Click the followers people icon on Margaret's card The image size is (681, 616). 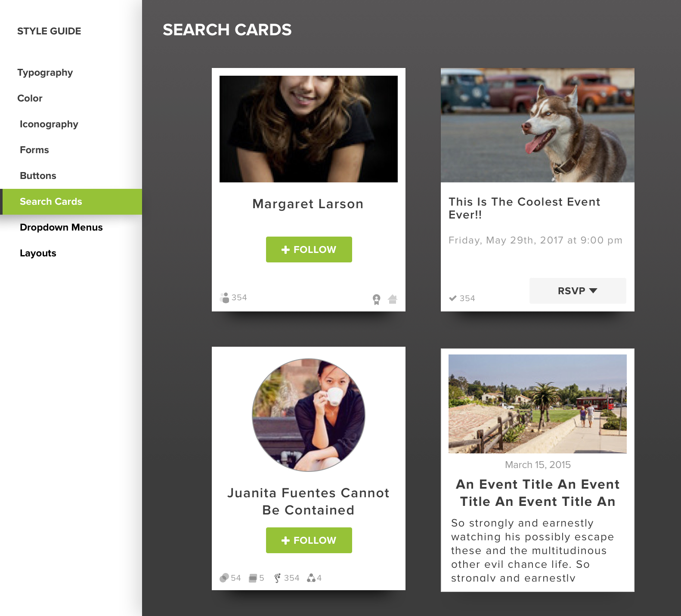point(224,298)
